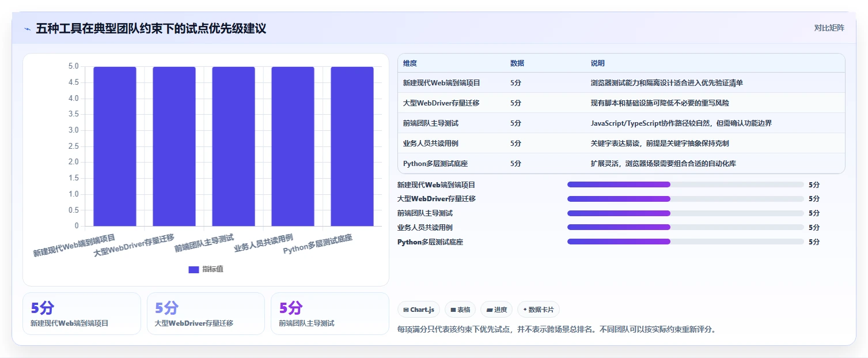This screenshot has width=868, height=358.
Task: Click the wave icon before the title
Action: (x=27, y=29)
